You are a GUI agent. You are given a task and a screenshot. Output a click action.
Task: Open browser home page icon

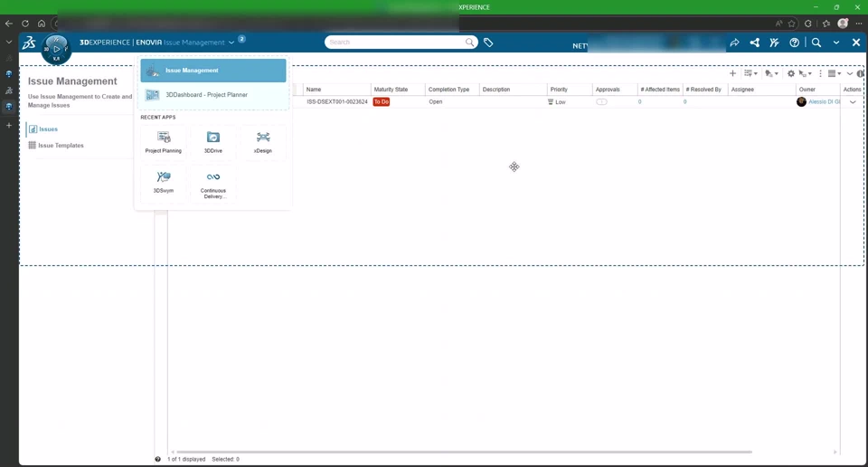(x=42, y=24)
